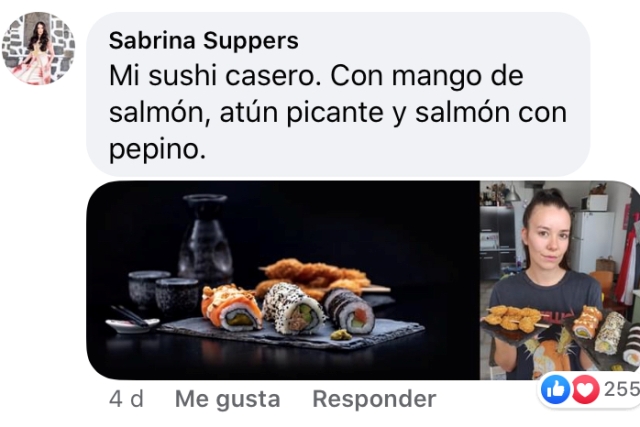Click the red heart reaction icon
Image resolution: width=640 pixels, height=427 pixels.
pos(585,389)
